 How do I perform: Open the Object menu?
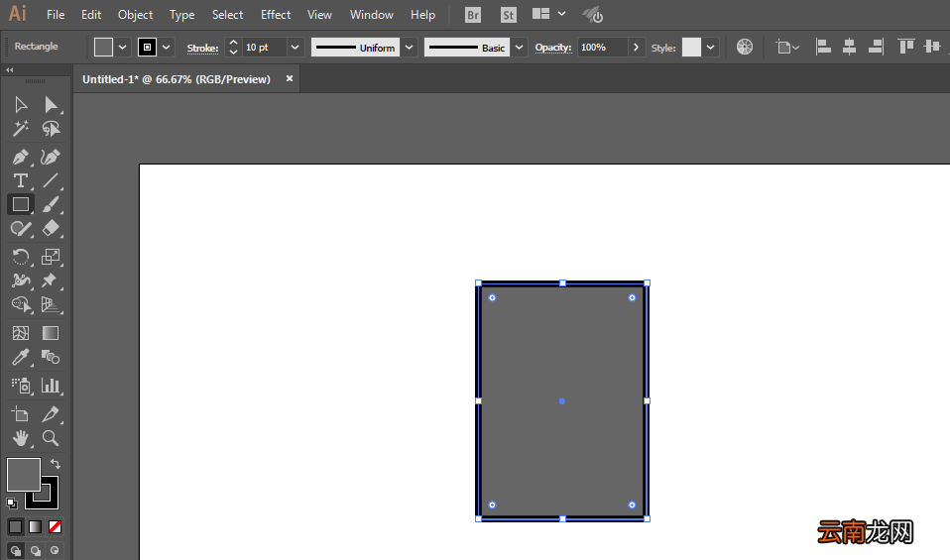(x=135, y=15)
